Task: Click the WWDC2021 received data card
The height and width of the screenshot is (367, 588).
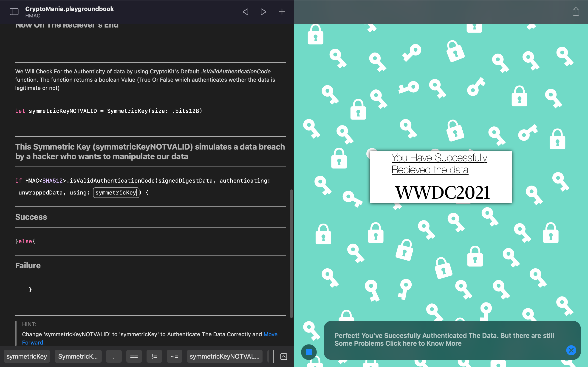Action: 441,177
